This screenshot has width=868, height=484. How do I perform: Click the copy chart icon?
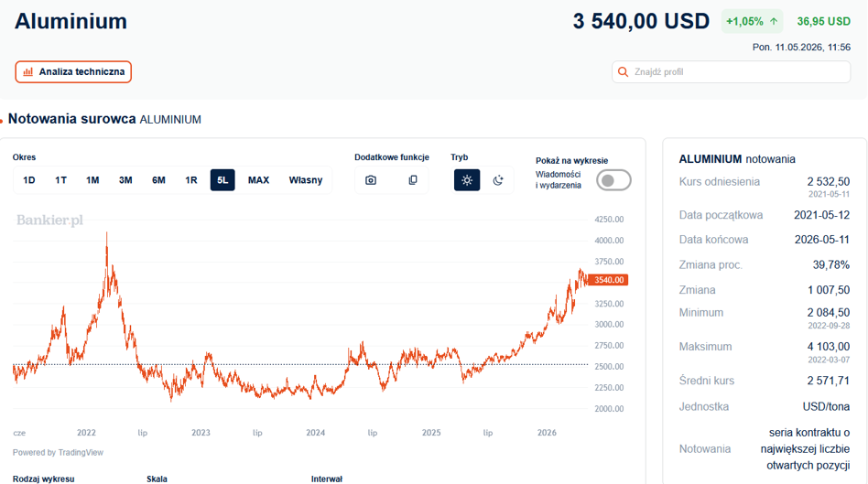tap(413, 180)
